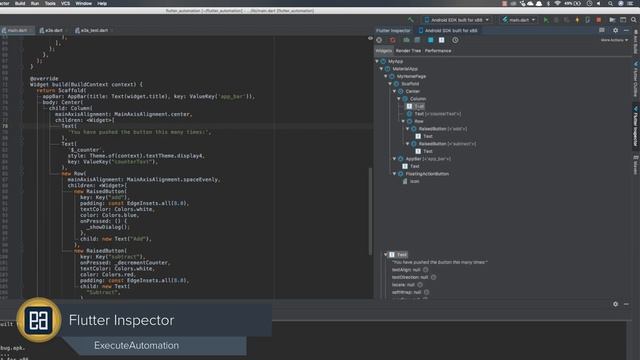Collapse the MyApp node in the widget tree
This screenshot has height=360, width=640.
pyautogui.click(x=377, y=61)
